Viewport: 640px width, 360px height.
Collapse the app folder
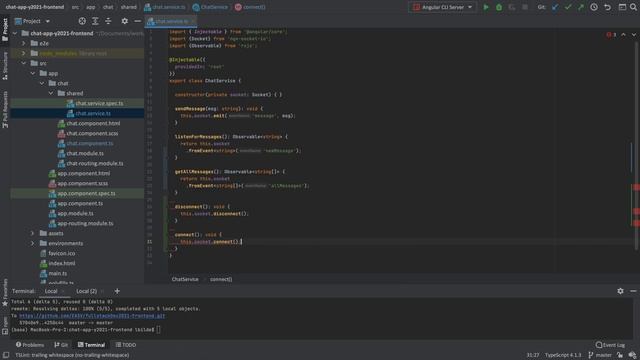coord(33,73)
